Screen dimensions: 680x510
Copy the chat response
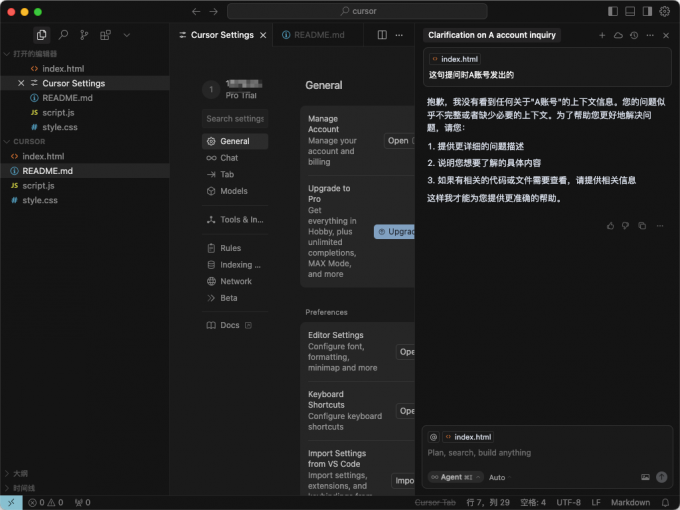click(642, 226)
